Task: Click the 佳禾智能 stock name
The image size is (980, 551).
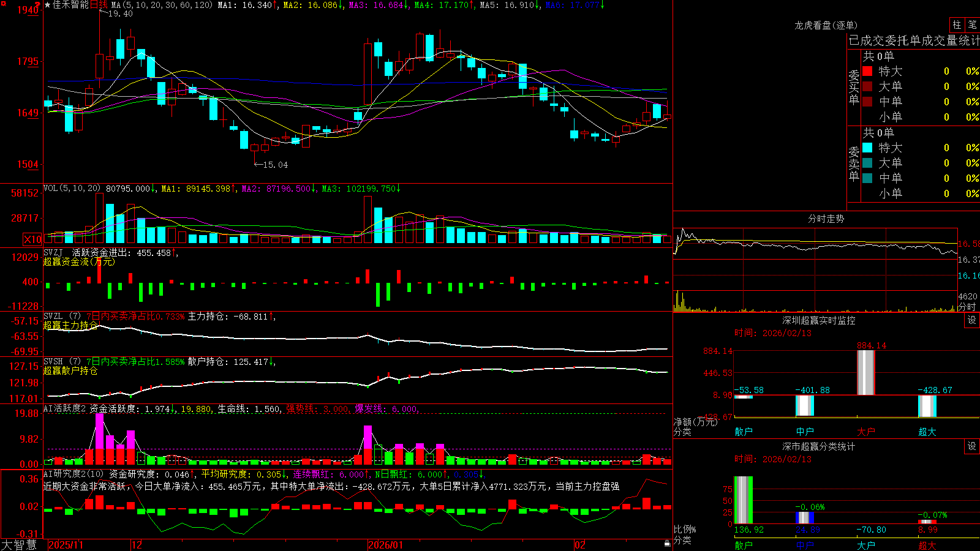Action: click(70, 5)
